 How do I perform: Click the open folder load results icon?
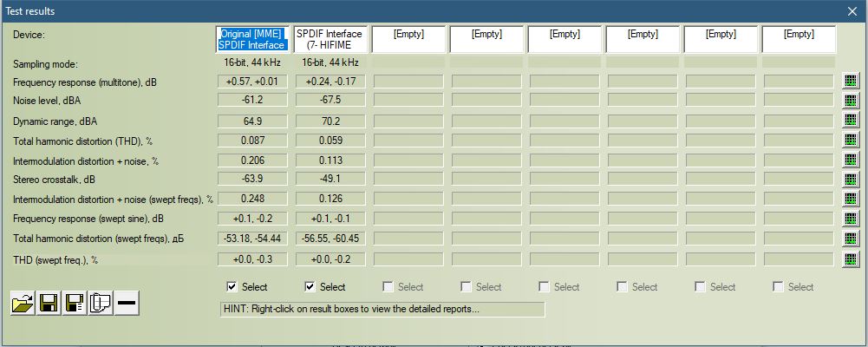pos(23,304)
